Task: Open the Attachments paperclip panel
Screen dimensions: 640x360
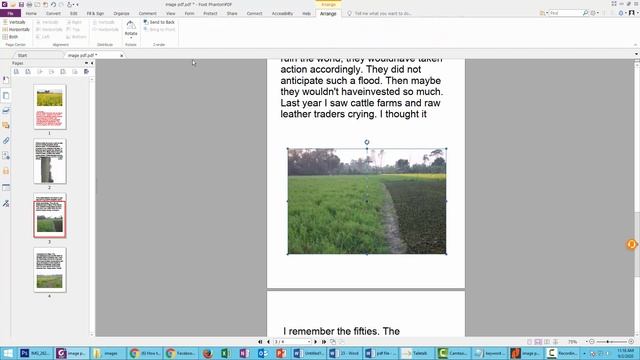Action: (x=6, y=141)
